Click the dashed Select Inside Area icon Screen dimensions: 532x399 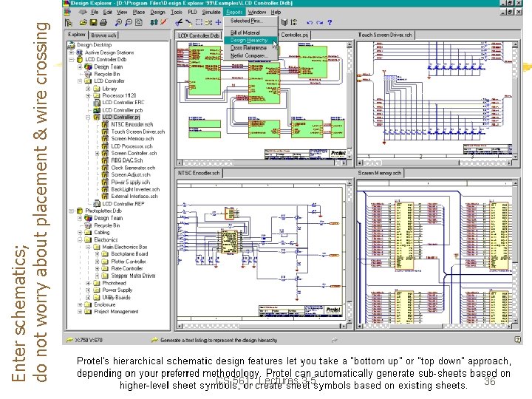pyautogui.click(x=199, y=22)
